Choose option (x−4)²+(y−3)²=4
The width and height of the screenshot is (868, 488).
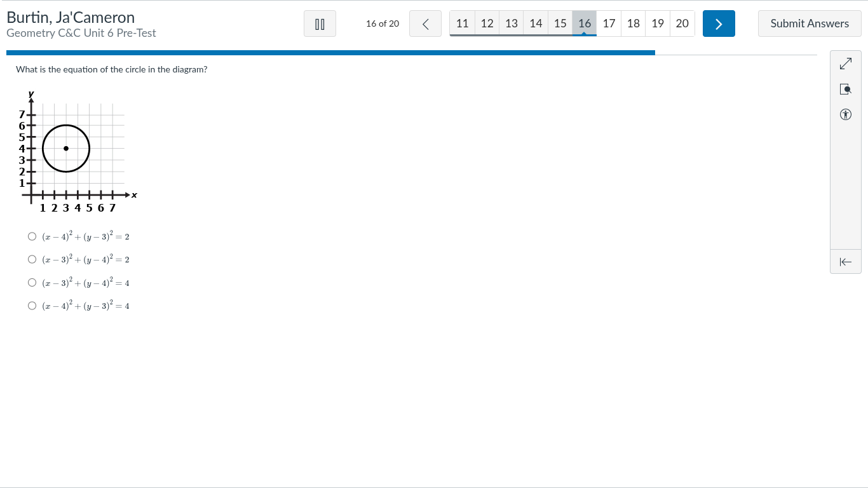(32, 306)
